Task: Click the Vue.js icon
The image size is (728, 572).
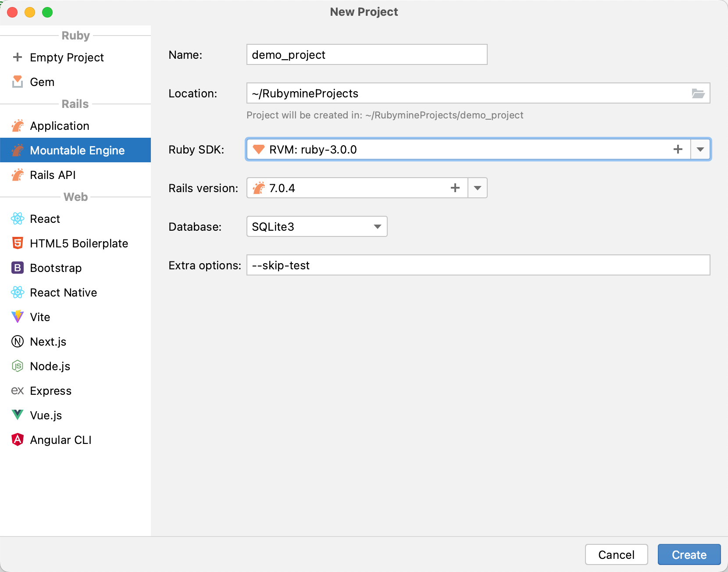Action: click(17, 415)
